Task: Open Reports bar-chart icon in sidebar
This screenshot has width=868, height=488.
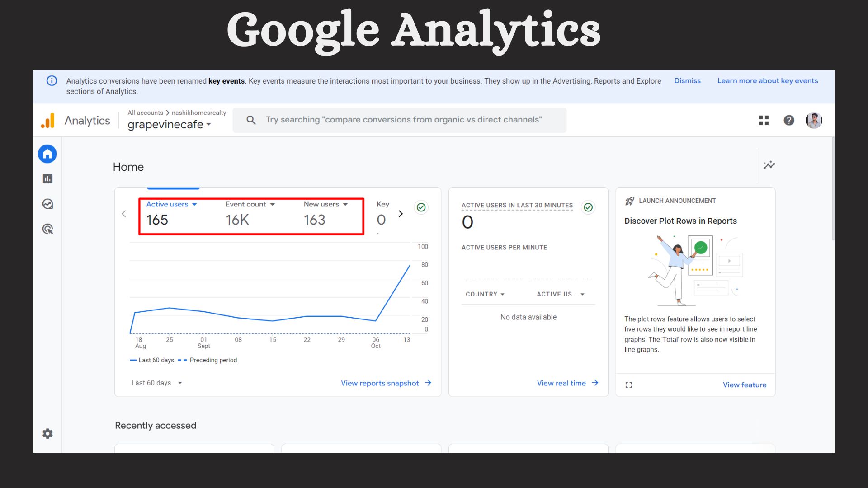Action: (x=47, y=179)
